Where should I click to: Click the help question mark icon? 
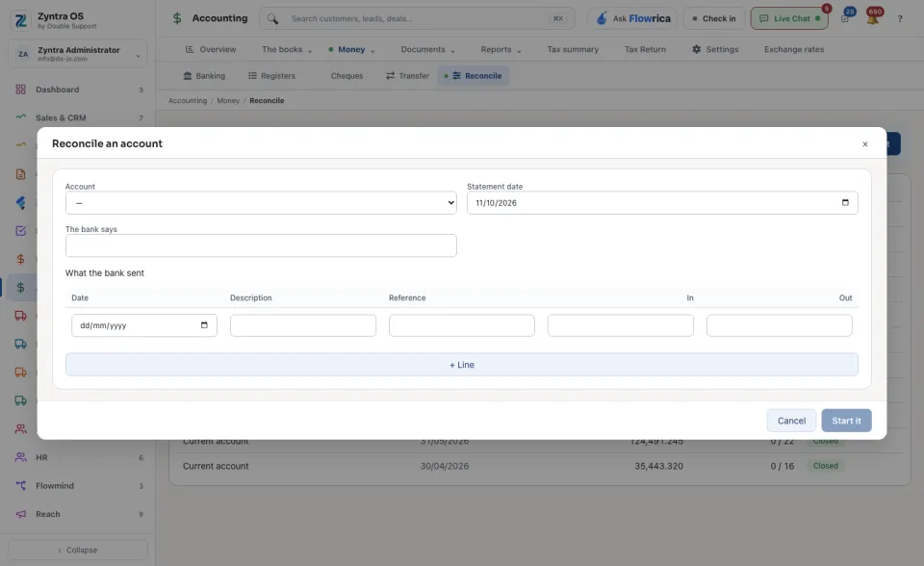(900, 19)
